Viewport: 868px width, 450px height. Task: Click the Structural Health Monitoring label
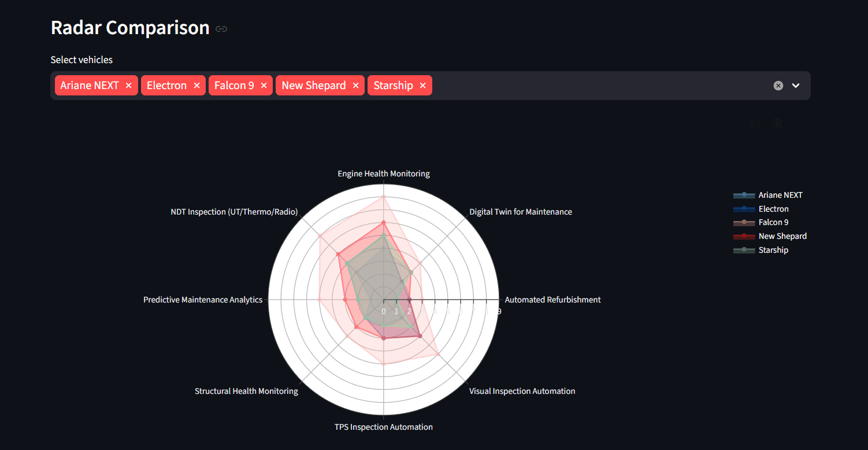246,391
